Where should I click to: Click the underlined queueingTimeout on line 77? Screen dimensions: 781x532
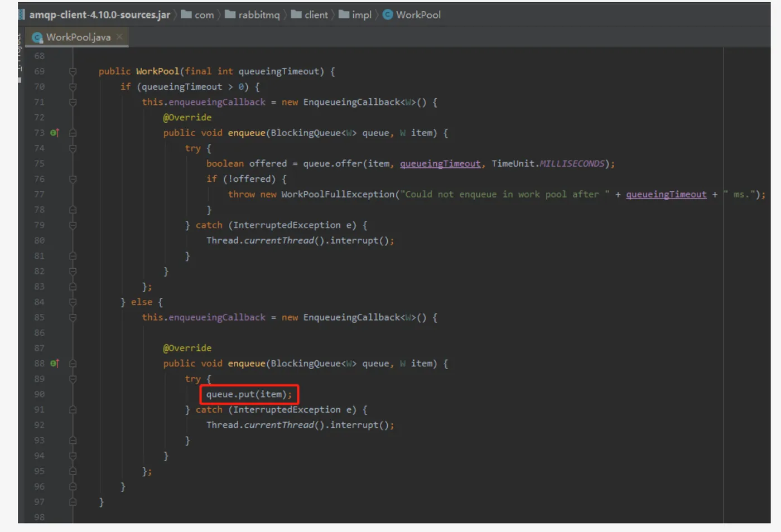(x=666, y=195)
